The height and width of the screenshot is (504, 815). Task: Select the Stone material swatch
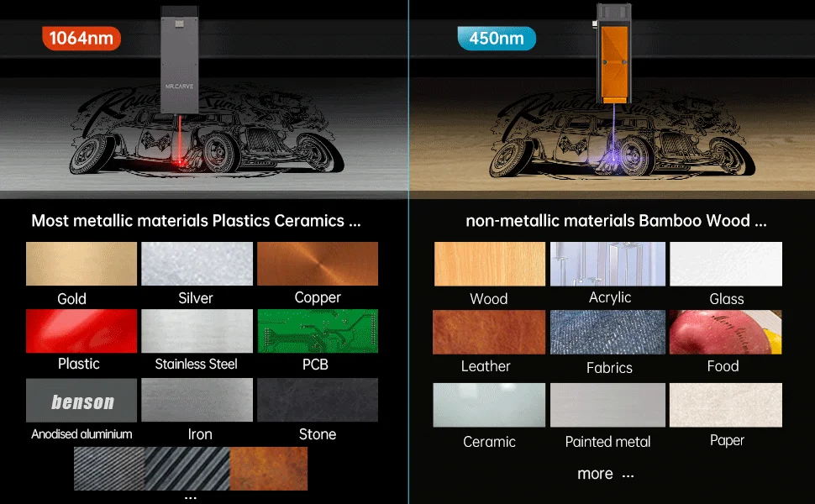click(x=318, y=400)
